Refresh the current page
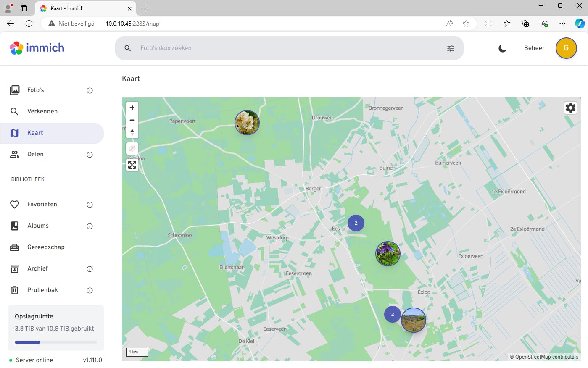 (x=29, y=24)
